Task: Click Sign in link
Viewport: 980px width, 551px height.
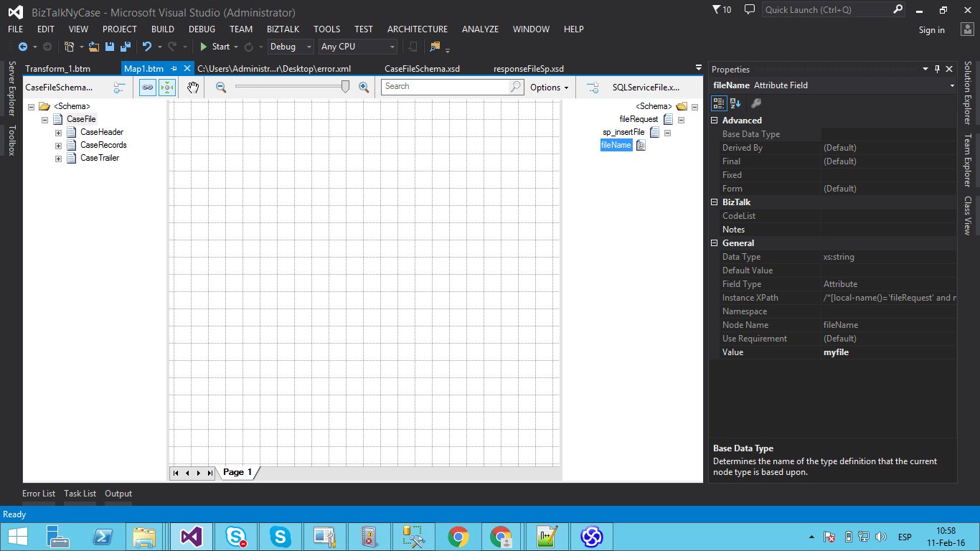Action: pos(932,30)
